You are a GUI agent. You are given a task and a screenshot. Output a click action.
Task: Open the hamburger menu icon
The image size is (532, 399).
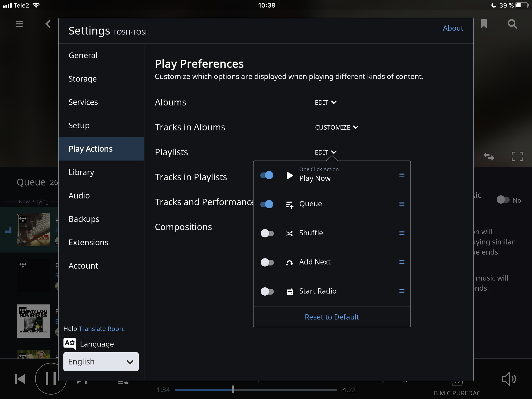19,24
